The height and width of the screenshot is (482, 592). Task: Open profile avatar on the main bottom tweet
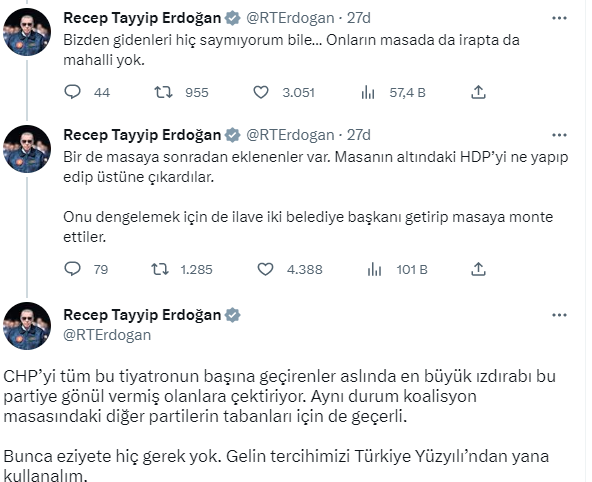(27, 326)
